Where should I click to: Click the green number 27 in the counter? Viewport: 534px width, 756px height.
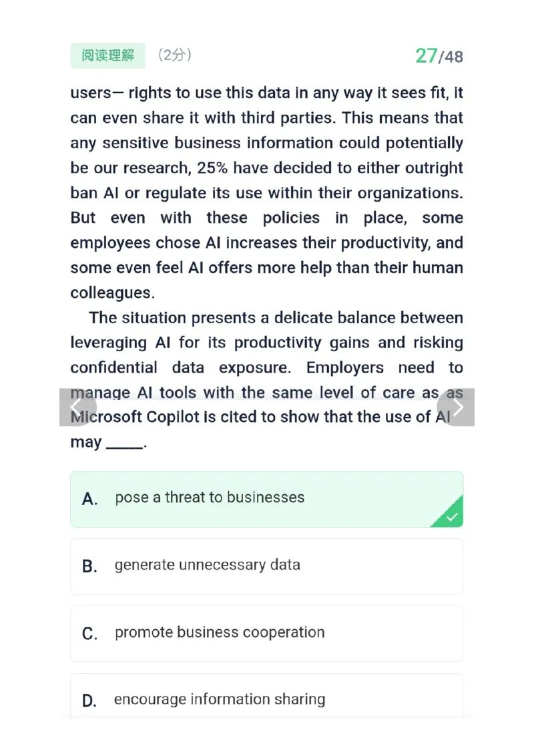(426, 56)
